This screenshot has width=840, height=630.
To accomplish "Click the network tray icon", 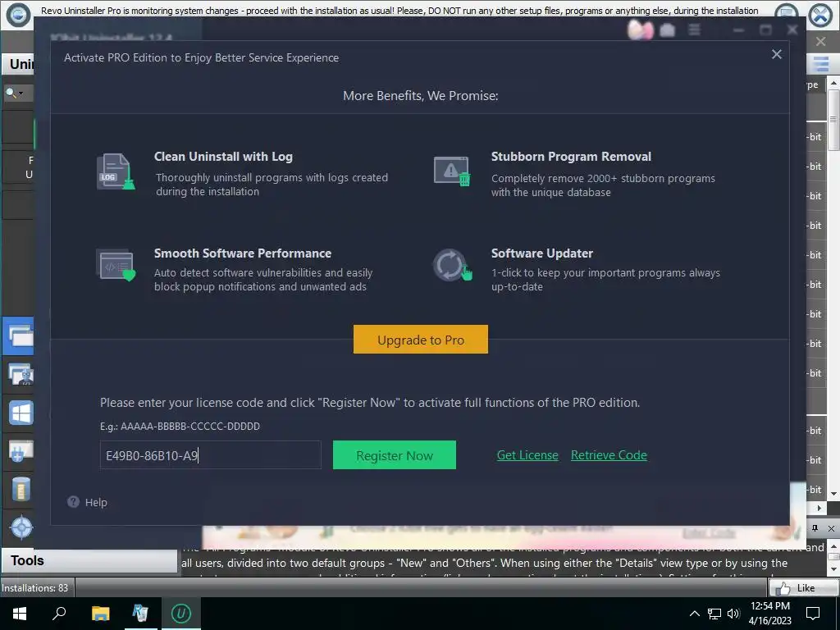I will pyautogui.click(x=714, y=614).
